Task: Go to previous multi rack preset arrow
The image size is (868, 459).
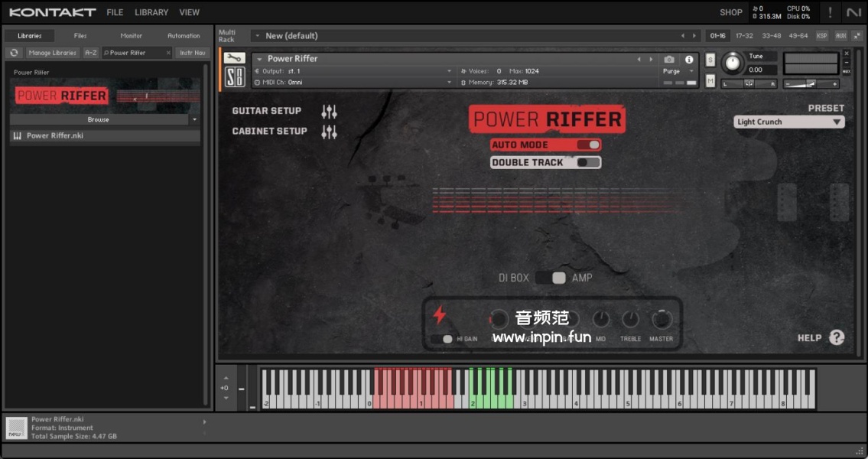Action: (x=683, y=35)
